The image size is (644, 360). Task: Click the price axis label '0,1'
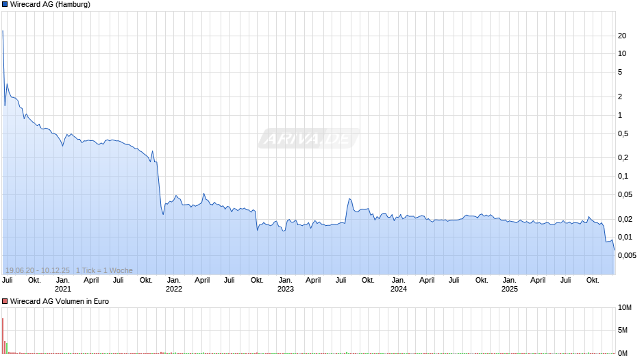tap(623, 176)
